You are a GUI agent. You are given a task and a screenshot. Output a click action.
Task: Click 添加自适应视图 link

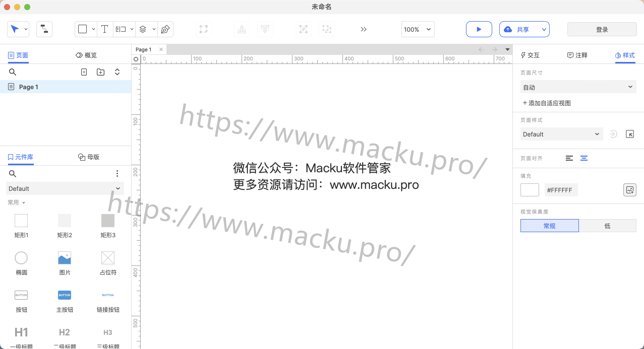(x=547, y=103)
